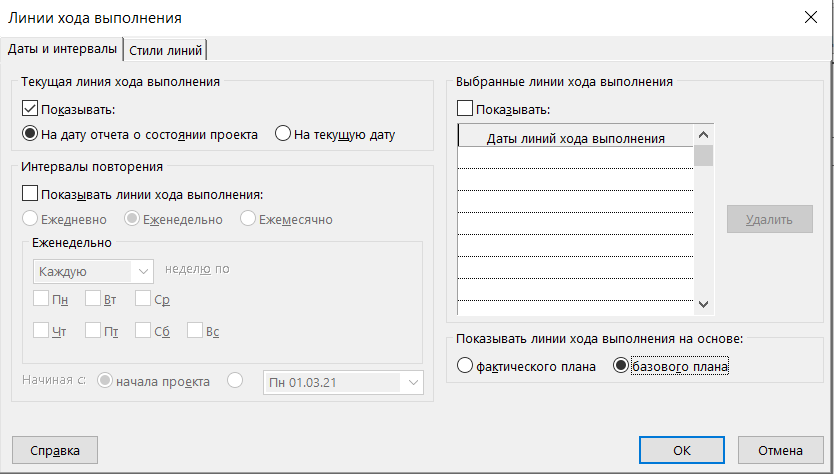This screenshot has width=834, height=474.
Task: Open help with the Справка button
Action: click(55, 451)
